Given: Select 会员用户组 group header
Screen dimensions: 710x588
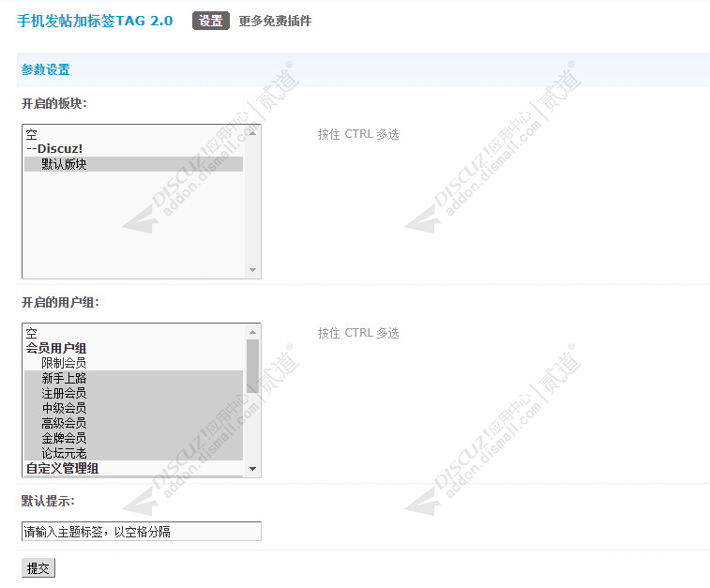Looking at the screenshot, I should point(133,348).
